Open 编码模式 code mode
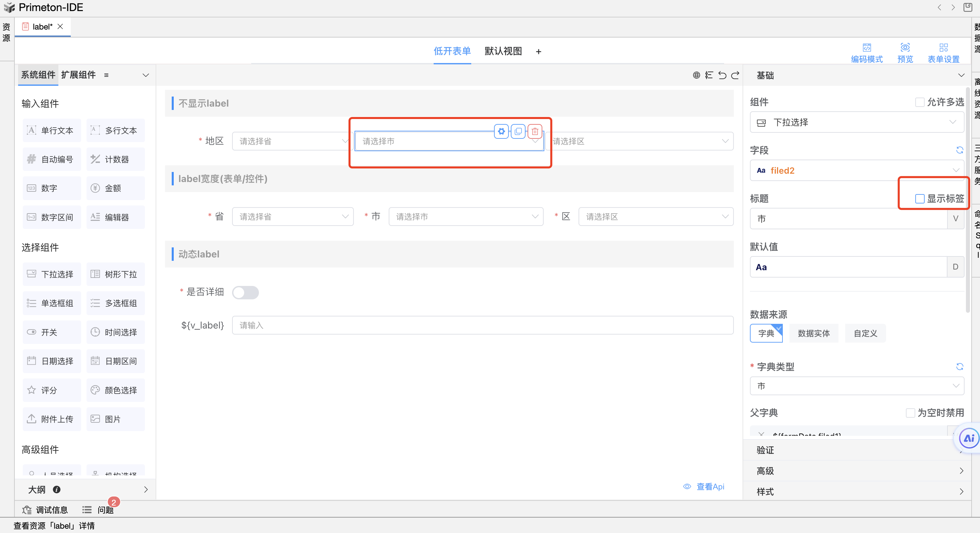Image resolution: width=980 pixels, height=533 pixels. point(866,53)
